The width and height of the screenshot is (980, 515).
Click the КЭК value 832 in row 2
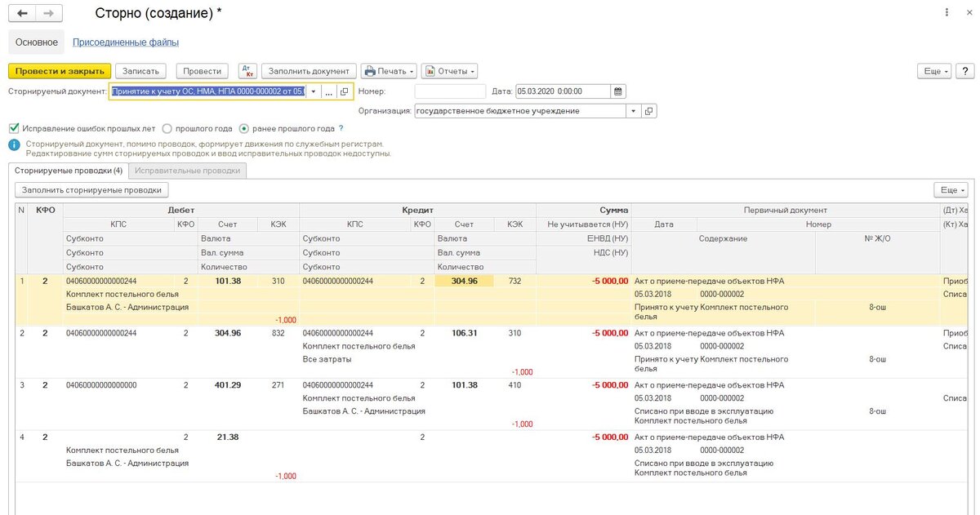(x=278, y=333)
